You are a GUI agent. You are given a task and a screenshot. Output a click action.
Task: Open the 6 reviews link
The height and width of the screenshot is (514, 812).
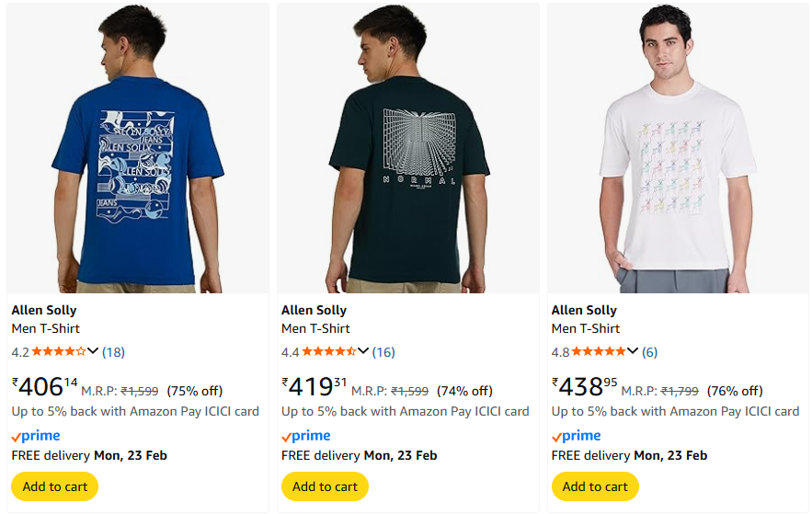coord(650,351)
